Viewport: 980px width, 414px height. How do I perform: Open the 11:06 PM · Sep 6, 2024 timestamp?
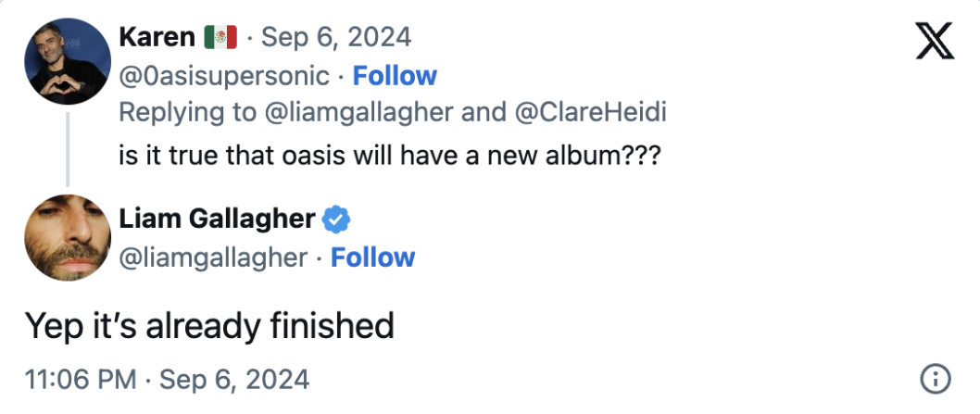tap(167, 380)
